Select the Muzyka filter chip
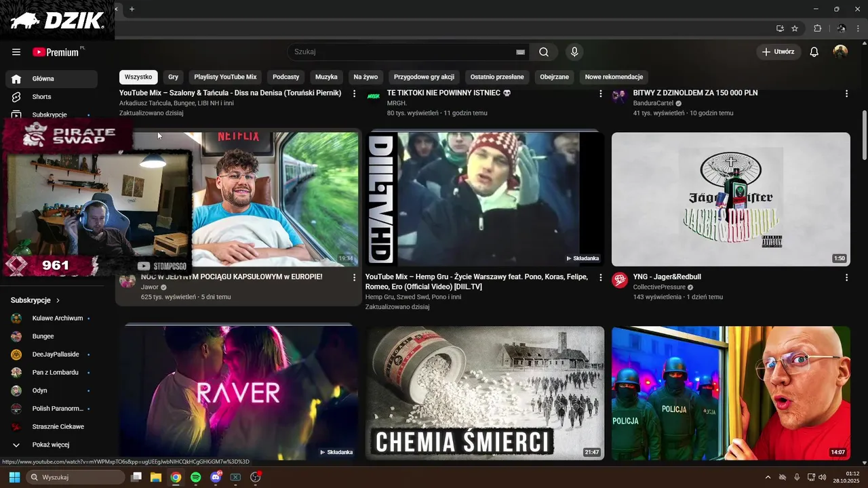The height and width of the screenshot is (488, 868). (326, 77)
